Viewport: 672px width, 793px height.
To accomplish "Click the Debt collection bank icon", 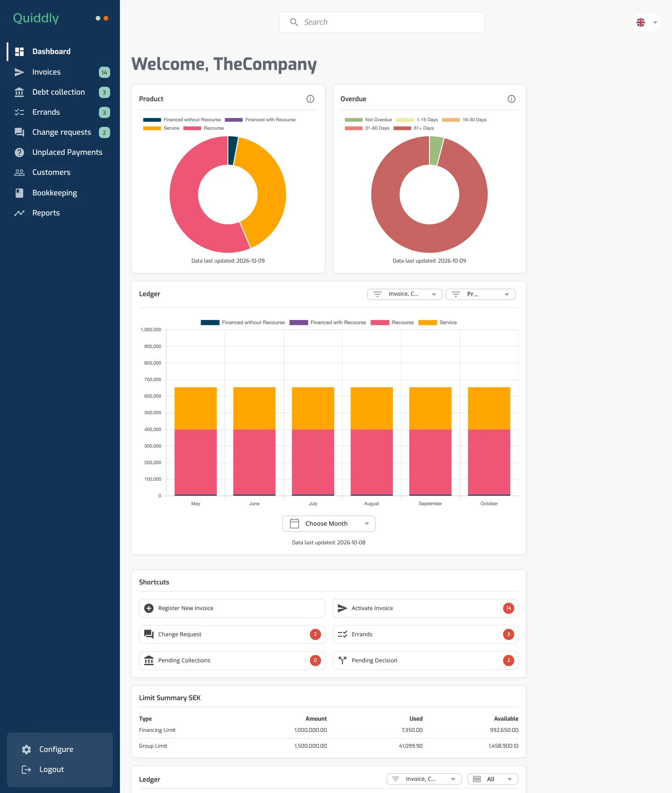I will [19, 92].
